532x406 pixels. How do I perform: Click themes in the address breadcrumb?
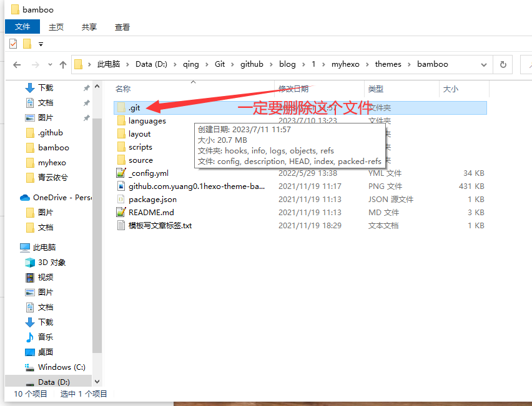388,64
